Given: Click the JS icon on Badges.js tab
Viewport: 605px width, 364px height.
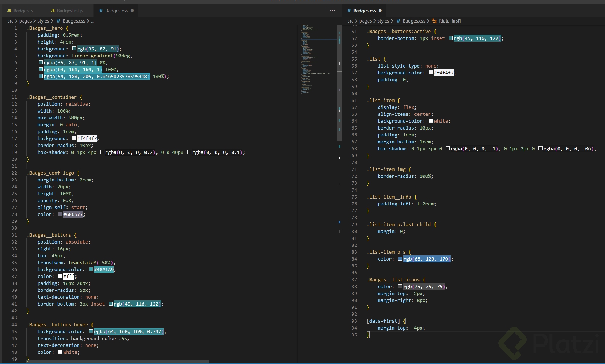Looking at the screenshot, I should 9,11.
